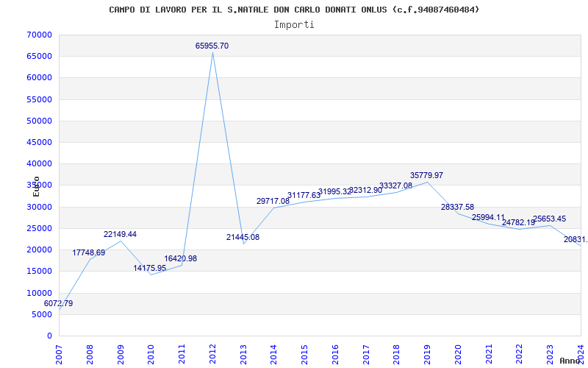Click data label 6072.79
Image resolution: width=588 pixels, height=368 pixels.
tap(59, 303)
